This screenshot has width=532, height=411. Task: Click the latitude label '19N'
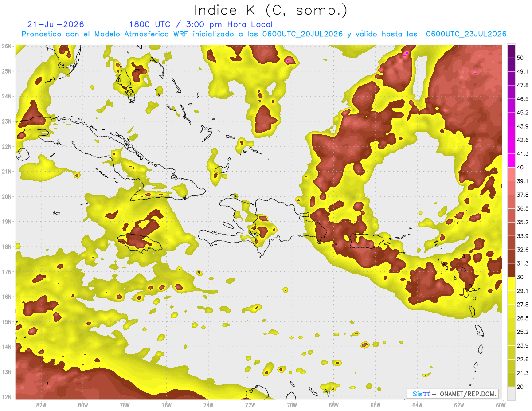(6, 221)
